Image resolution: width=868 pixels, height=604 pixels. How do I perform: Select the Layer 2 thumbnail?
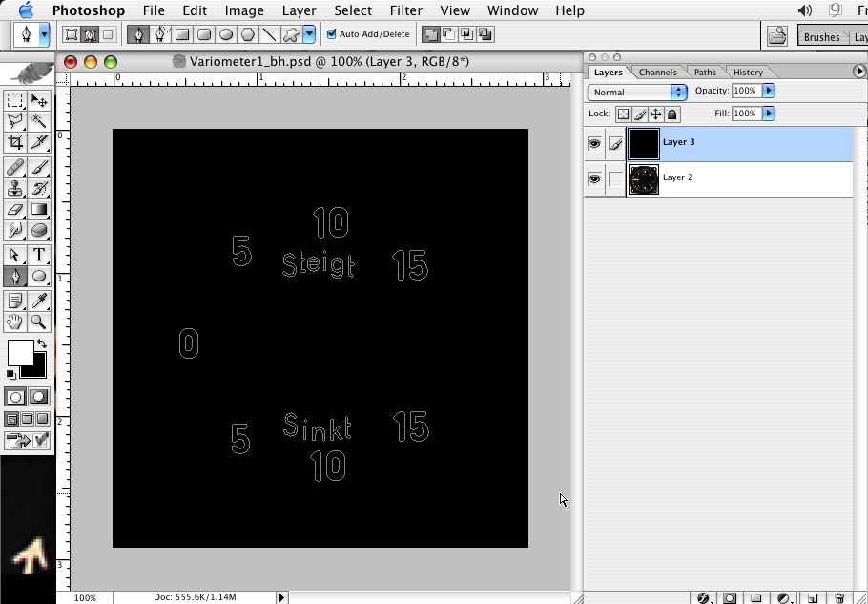(645, 179)
